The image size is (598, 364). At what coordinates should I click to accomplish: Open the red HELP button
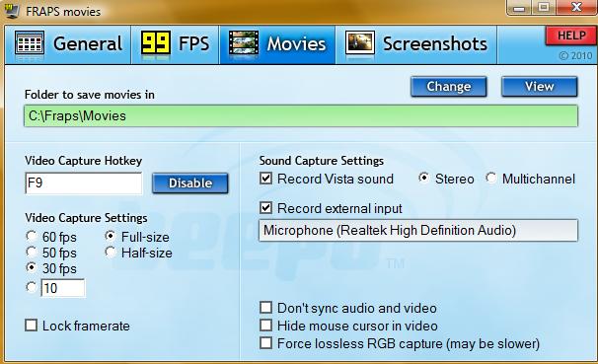[x=571, y=36]
